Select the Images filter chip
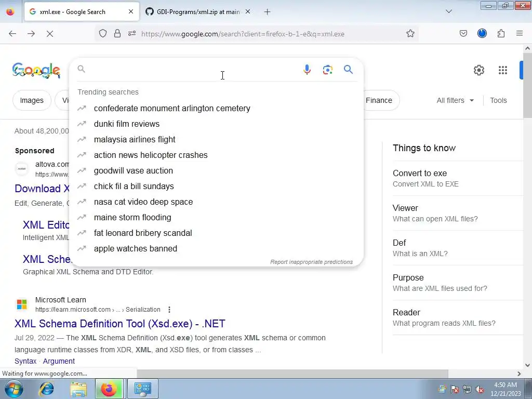This screenshot has height=399, width=532. [x=32, y=100]
